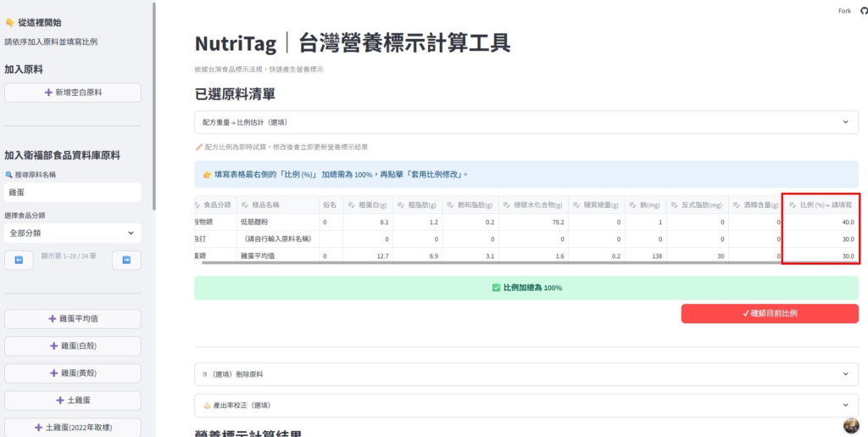Select the 樣品名稱 column header
868x437 pixels.
point(278,205)
